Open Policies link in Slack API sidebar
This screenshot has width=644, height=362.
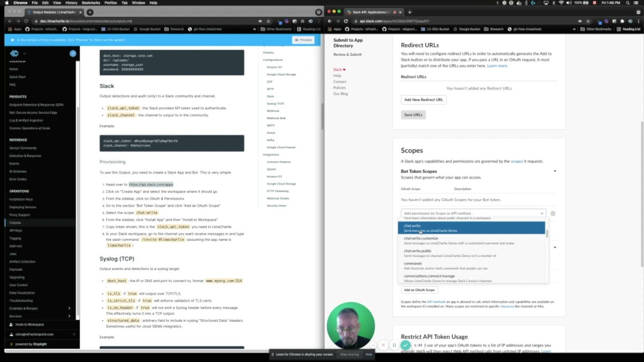pyautogui.click(x=339, y=87)
